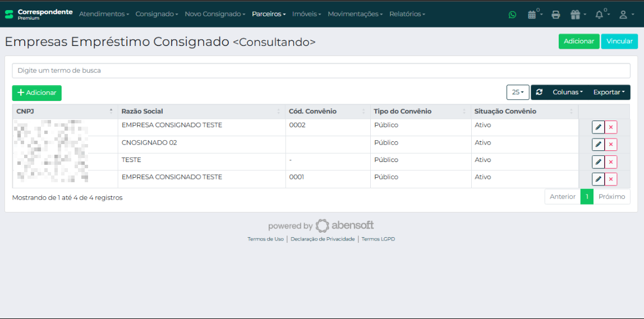Sort by CNPJ column arrows
This screenshot has height=319, width=644.
(x=111, y=111)
